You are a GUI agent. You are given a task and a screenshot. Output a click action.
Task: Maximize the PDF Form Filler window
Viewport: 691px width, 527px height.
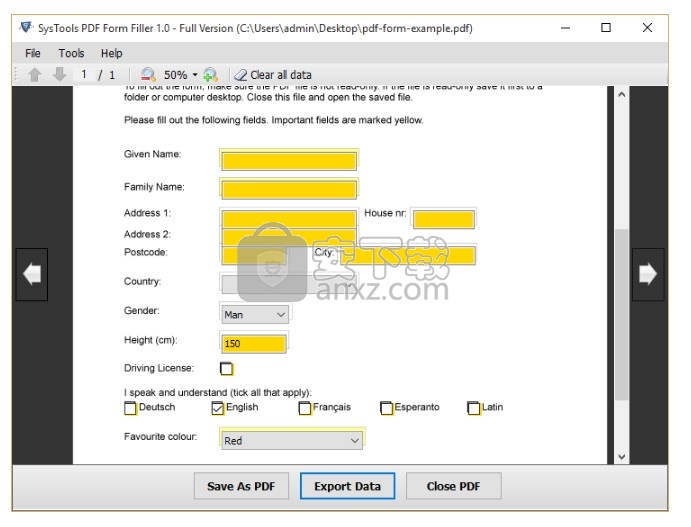(606, 28)
